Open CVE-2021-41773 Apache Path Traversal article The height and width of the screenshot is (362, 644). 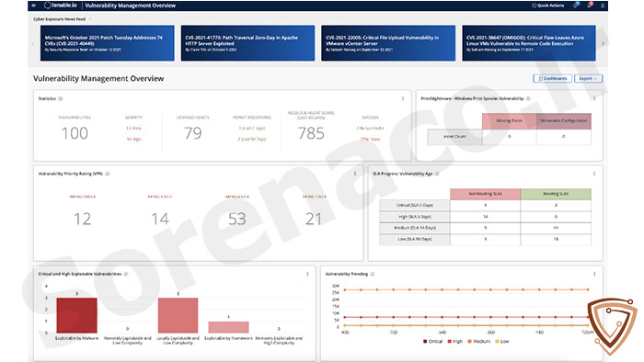point(247,43)
